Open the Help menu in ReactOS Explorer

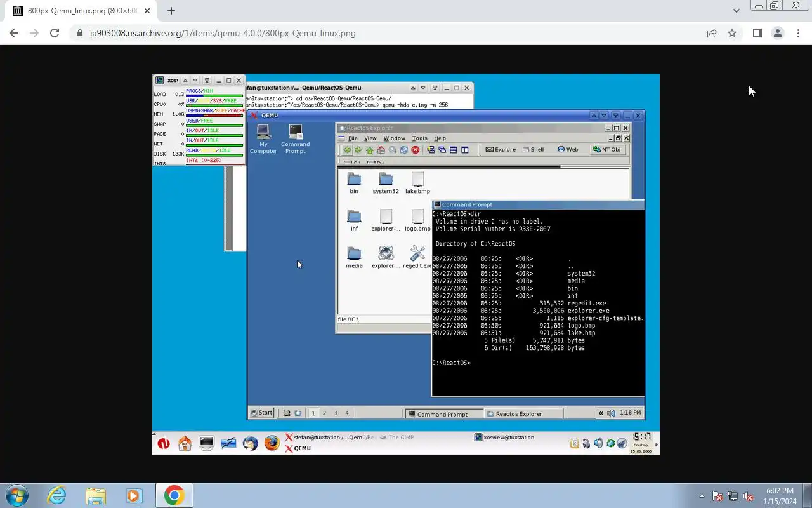point(440,138)
